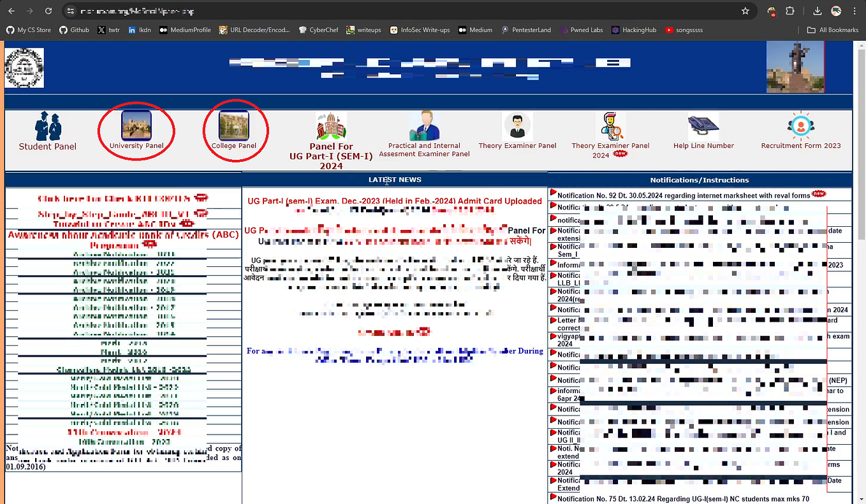Open Recruitment Form 2023

(x=800, y=131)
